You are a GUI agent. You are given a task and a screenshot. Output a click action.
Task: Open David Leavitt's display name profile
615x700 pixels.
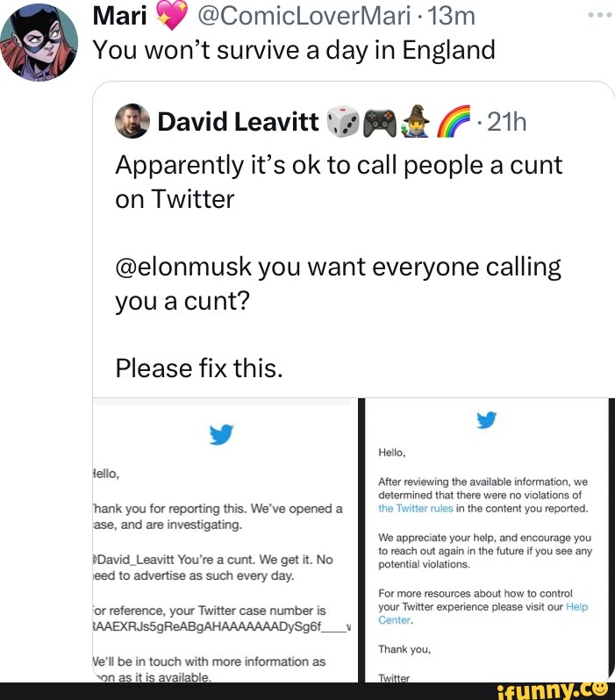pyautogui.click(x=238, y=123)
